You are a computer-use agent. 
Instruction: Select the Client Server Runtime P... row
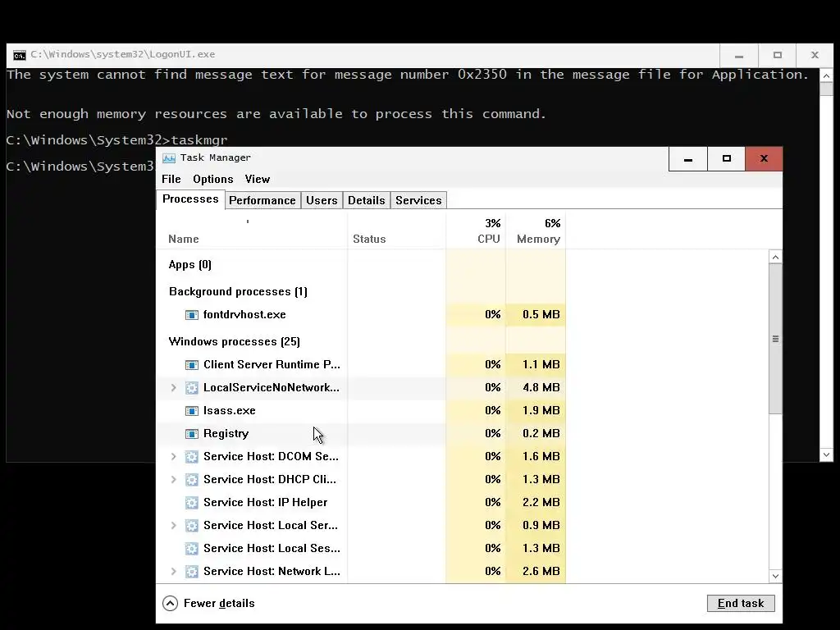pos(362,365)
